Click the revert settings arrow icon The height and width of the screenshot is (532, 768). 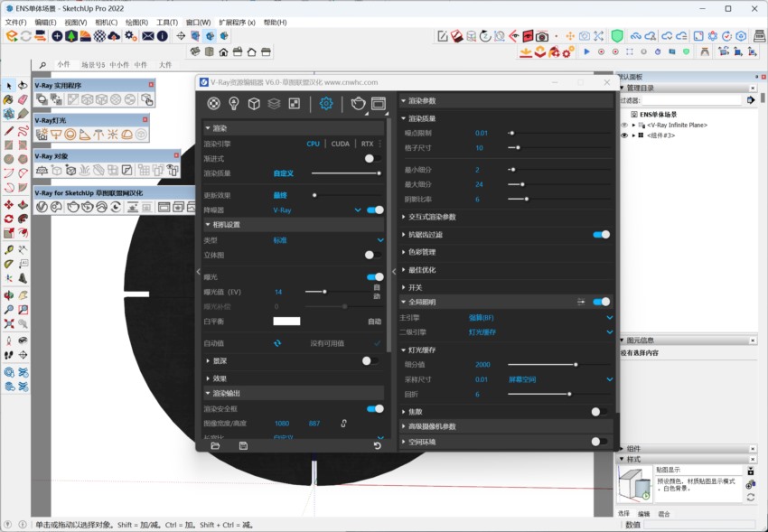tap(377, 446)
